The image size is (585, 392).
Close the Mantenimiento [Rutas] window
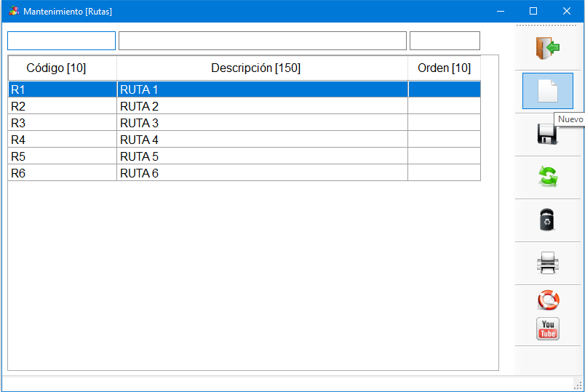pos(566,11)
